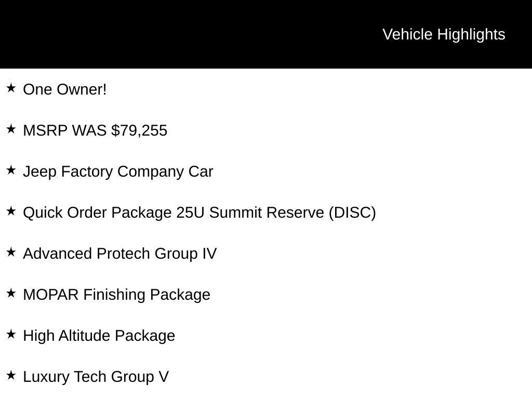Screen dimensions: 532x399
Task: Open the Jeep Factory Company Car highlight
Action: (x=118, y=171)
